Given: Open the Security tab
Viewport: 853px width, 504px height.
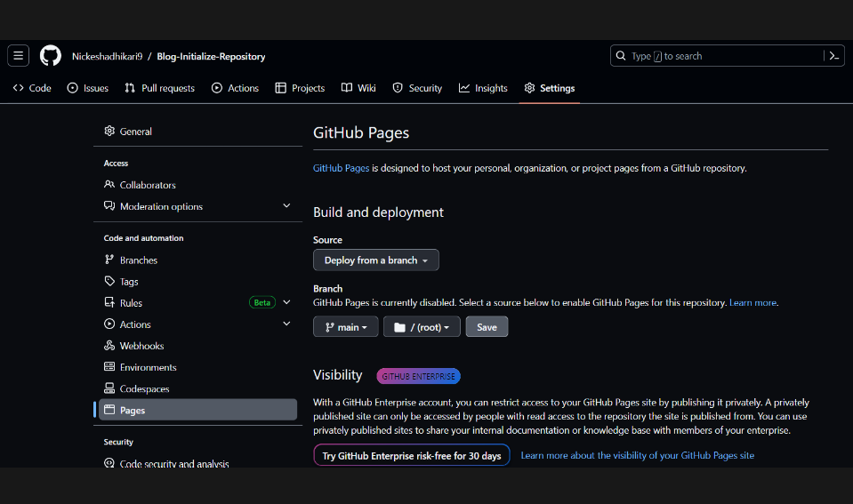Looking at the screenshot, I should (417, 88).
